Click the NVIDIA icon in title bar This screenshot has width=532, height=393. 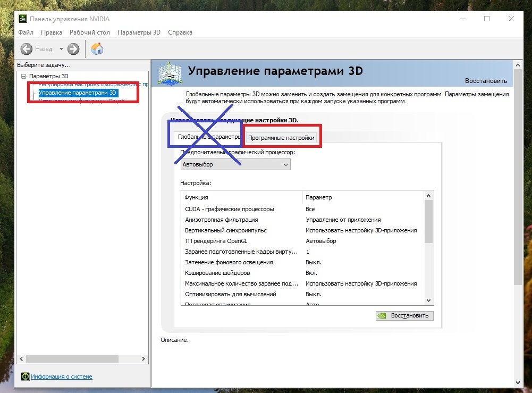pos(23,19)
